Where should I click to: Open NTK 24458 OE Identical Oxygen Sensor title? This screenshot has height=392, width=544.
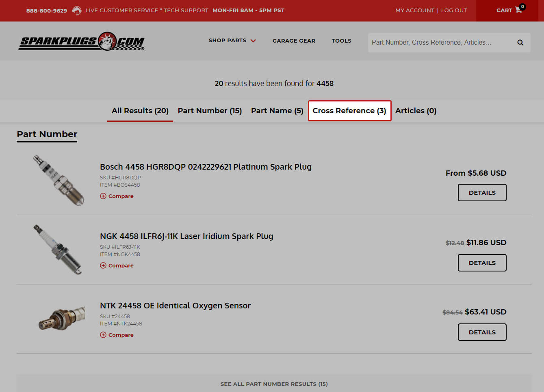point(175,306)
